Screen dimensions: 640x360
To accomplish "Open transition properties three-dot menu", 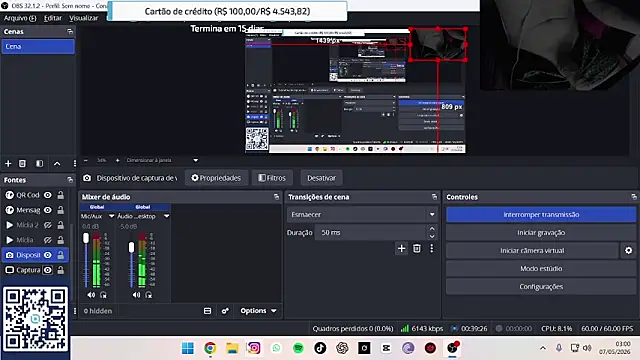I will [431, 249].
